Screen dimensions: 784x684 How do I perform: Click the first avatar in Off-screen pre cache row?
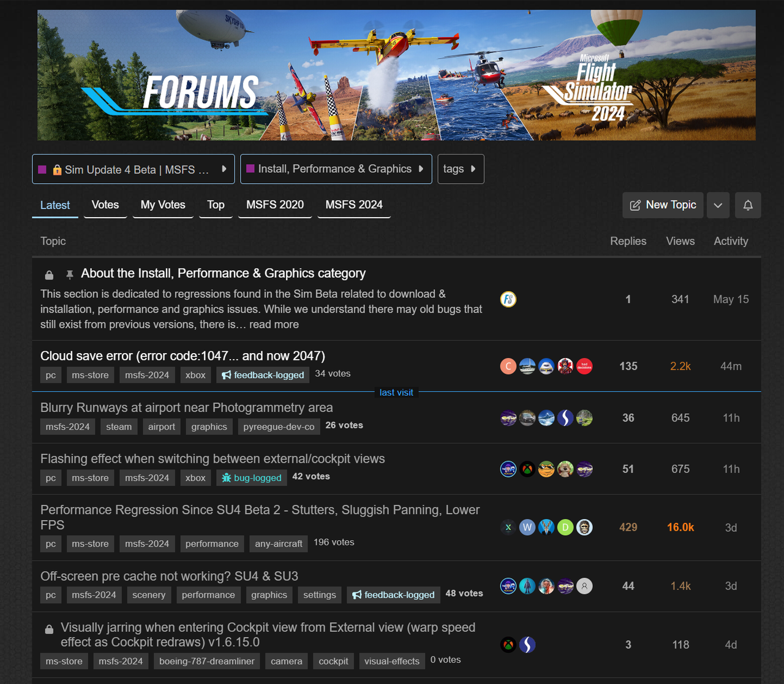point(508,586)
